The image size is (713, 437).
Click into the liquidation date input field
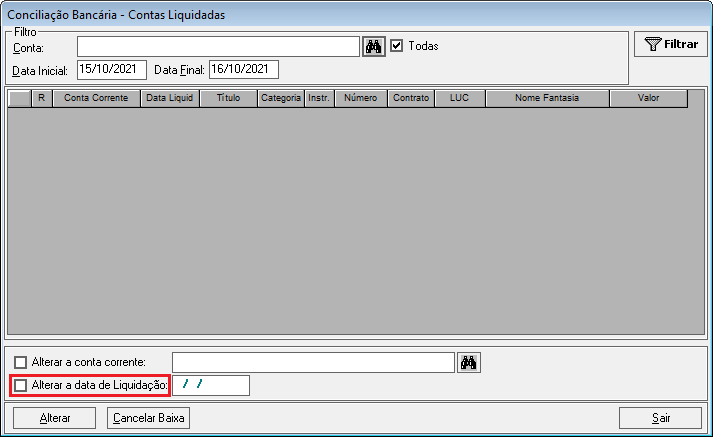coord(211,386)
